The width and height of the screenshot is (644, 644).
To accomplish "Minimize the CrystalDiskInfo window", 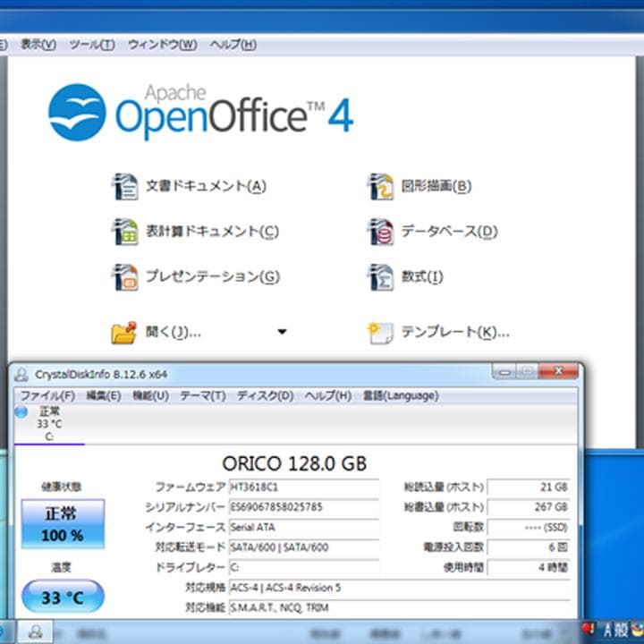I will (504, 372).
